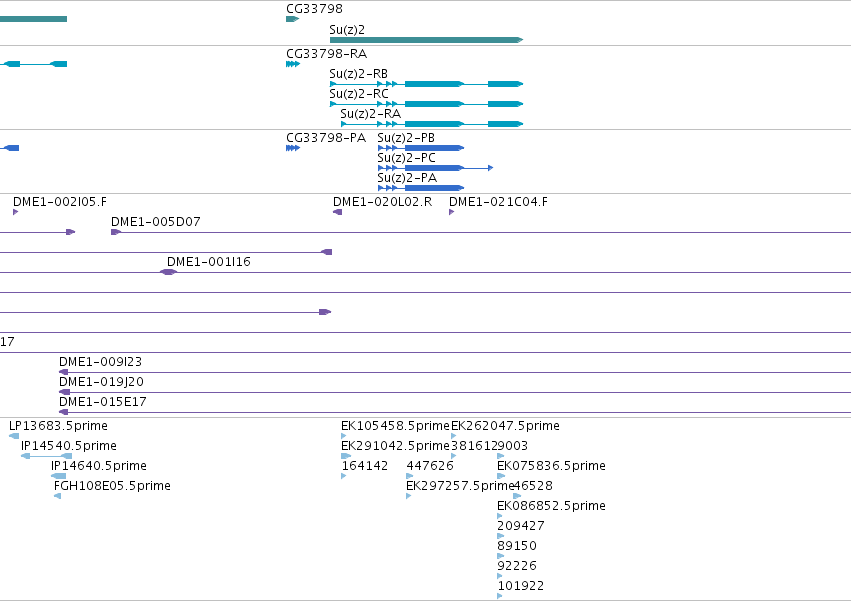851x601 pixels.
Task: Select the DME1-020L02.R clone label
Action: point(382,202)
